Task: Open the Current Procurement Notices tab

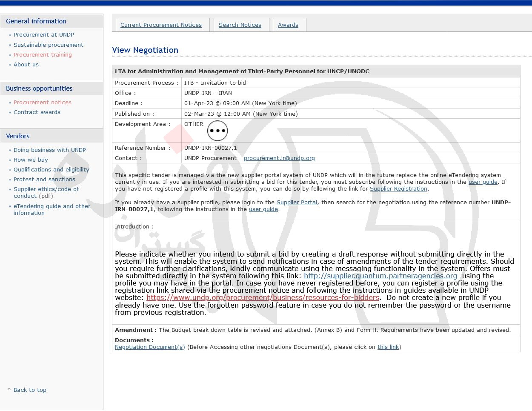Action: coord(161,25)
